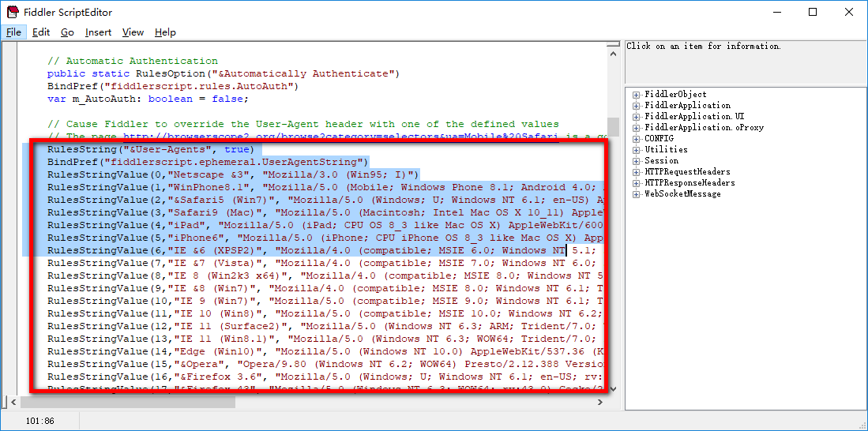Click the "// Automatic Authentication" comment line
Screen dimensions: 868x431
133,61
